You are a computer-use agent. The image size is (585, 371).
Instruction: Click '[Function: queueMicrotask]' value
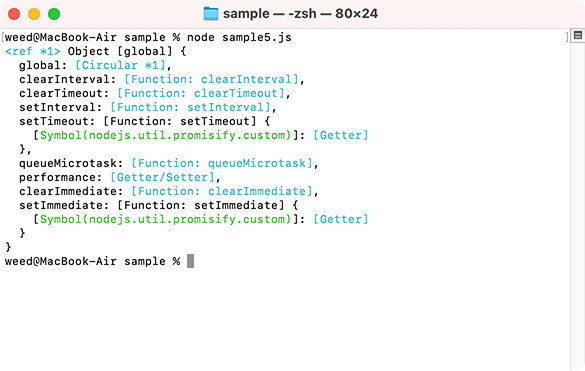(x=222, y=163)
